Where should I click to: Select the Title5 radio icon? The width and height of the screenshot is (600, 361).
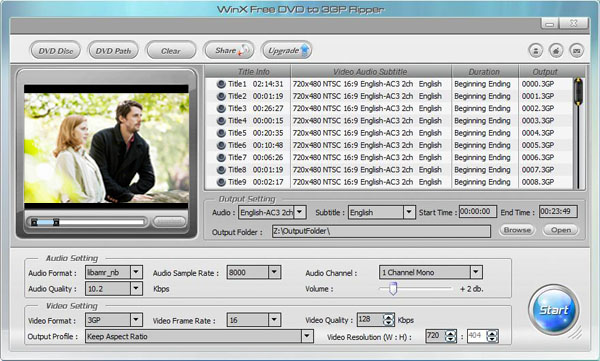coord(221,133)
